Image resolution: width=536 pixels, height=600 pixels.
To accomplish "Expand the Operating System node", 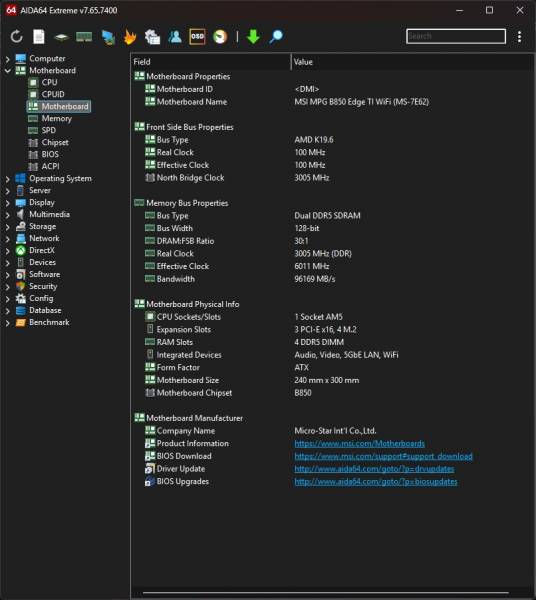I will (7, 179).
